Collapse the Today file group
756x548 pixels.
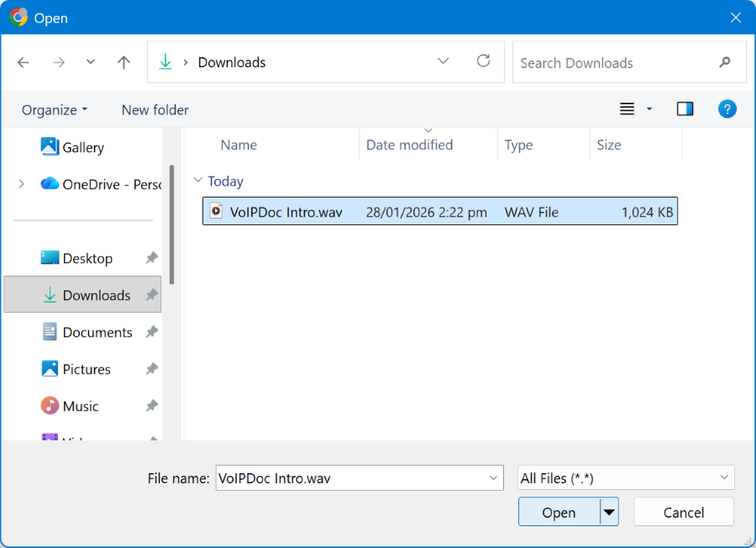[x=198, y=181]
